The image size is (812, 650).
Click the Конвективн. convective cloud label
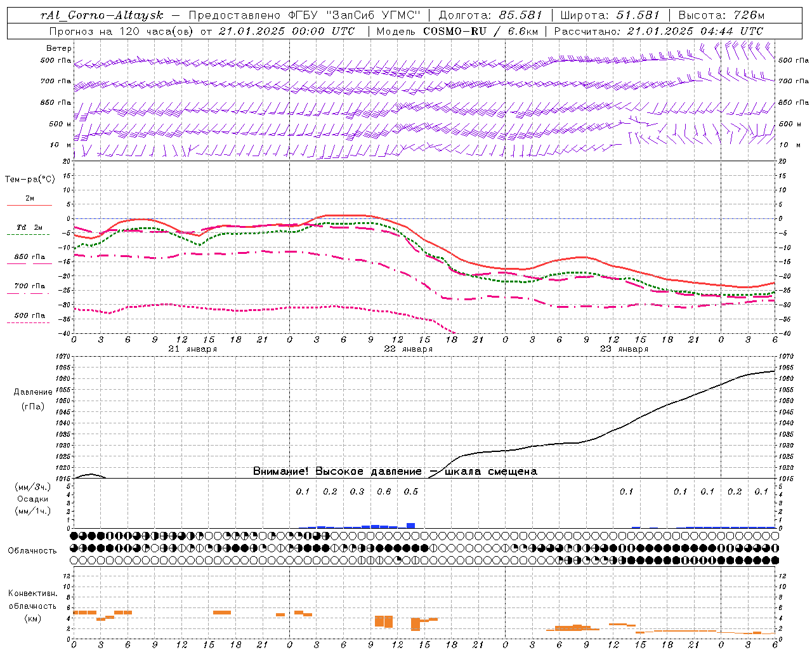[x=32, y=594]
